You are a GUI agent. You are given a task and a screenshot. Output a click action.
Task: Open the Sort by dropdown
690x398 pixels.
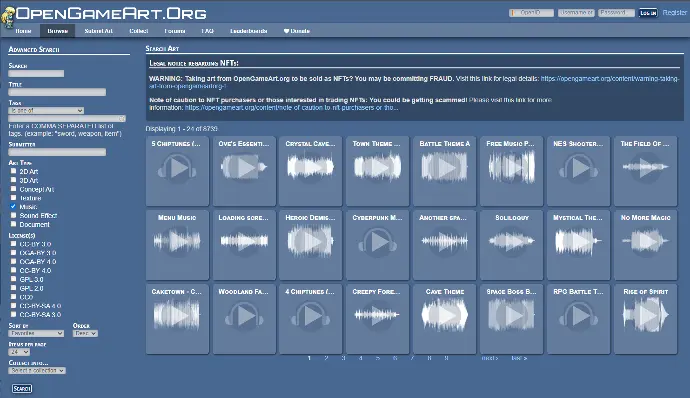pos(36,334)
